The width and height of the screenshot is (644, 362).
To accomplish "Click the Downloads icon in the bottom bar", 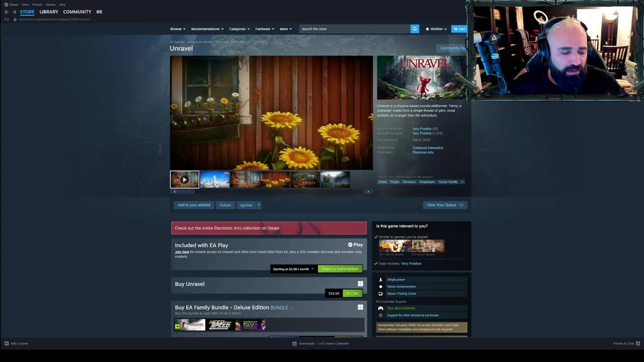I will [294, 343].
